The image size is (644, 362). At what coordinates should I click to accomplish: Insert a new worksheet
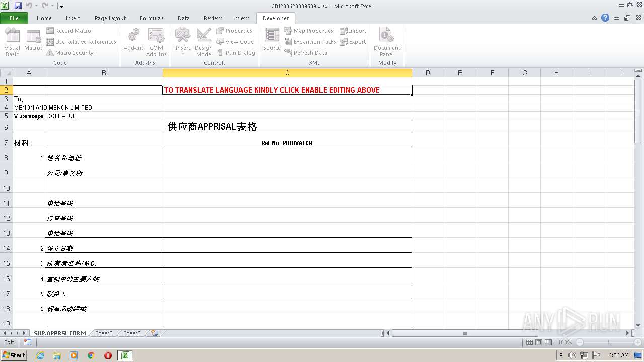155,333
